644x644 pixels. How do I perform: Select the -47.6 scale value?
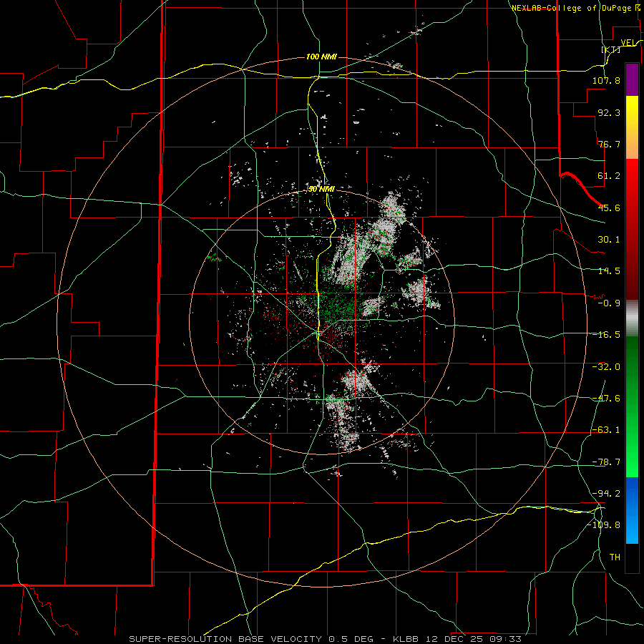[x=606, y=399]
